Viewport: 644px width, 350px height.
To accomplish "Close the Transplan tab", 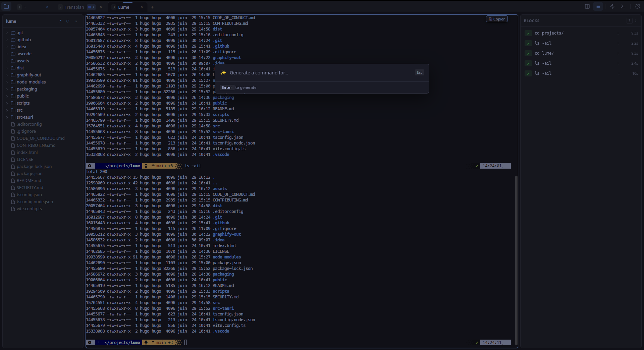I will (101, 7).
